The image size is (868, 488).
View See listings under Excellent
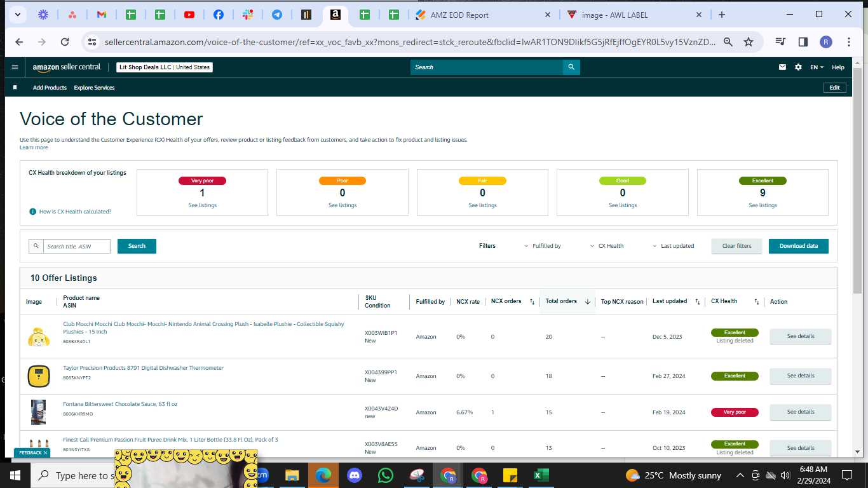coord(763,205)
